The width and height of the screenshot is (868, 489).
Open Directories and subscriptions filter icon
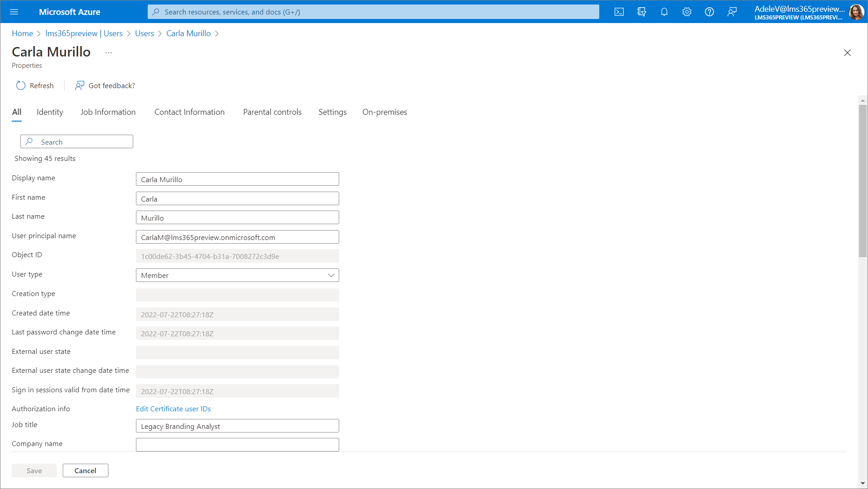tap(642, 12)
